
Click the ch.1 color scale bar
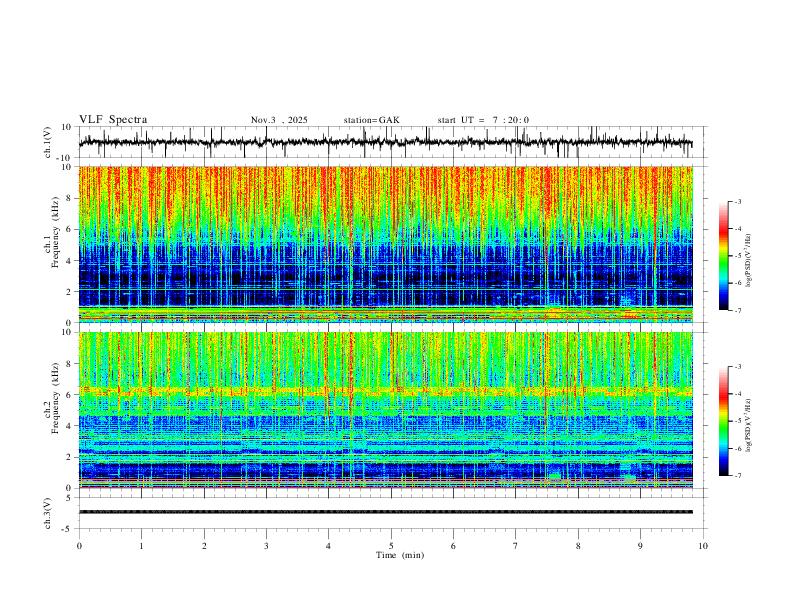pyautogui.click(x=723, y=255)
